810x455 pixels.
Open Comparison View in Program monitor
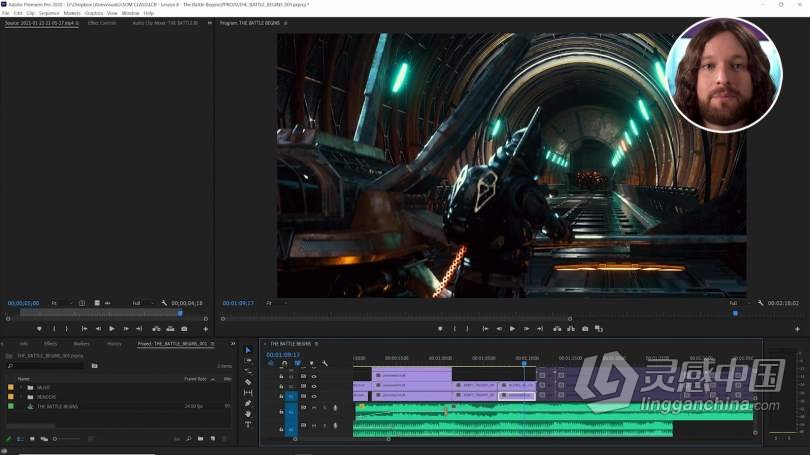(599, 328)
